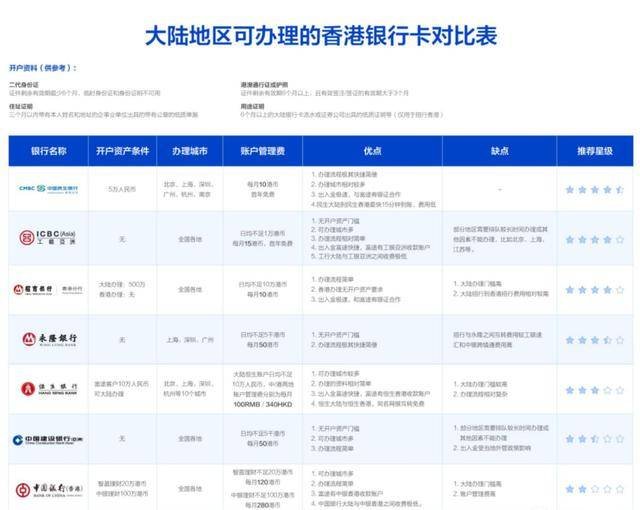Click the 中国银行(香港) logo
The image size is (640, 510).
[49, 490]
